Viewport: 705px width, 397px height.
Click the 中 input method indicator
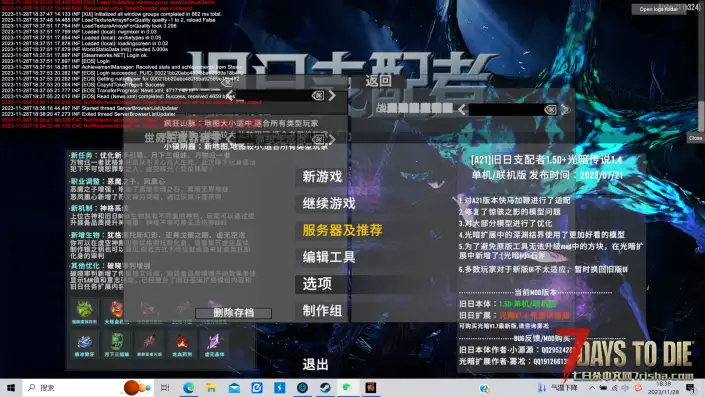click(625, 388)
